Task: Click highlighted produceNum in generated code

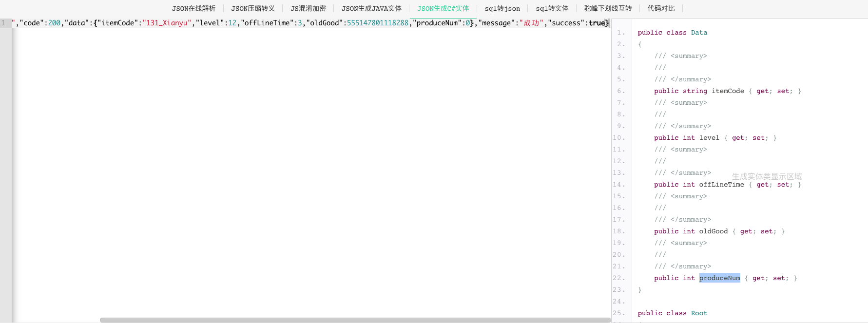Action: point(719,278)
